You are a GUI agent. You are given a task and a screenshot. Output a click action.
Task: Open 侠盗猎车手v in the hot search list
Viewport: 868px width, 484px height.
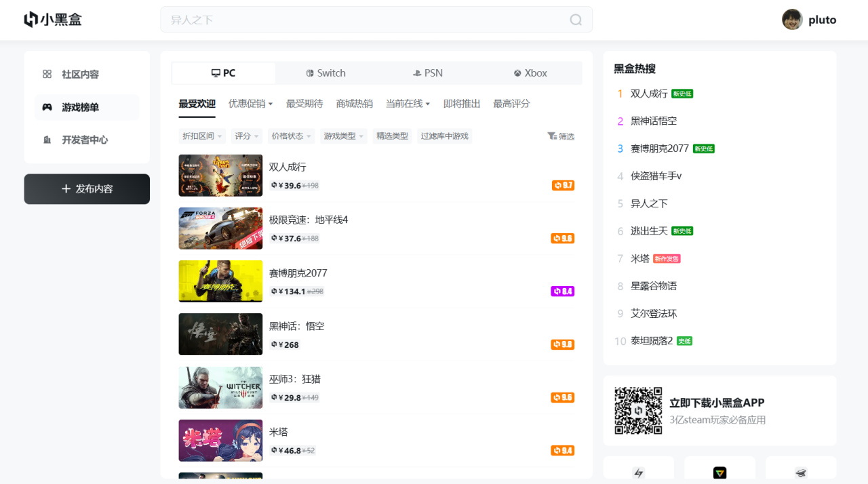656,176
